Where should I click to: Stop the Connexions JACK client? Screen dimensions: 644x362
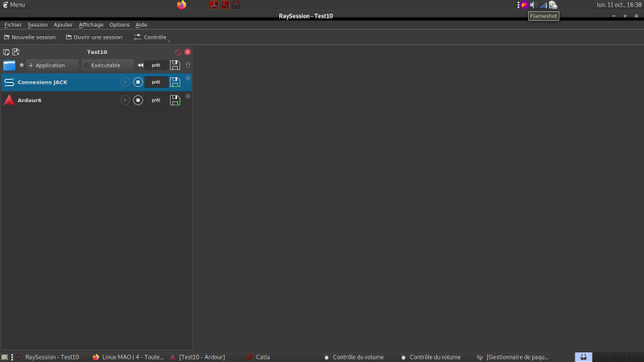(138, 82)
